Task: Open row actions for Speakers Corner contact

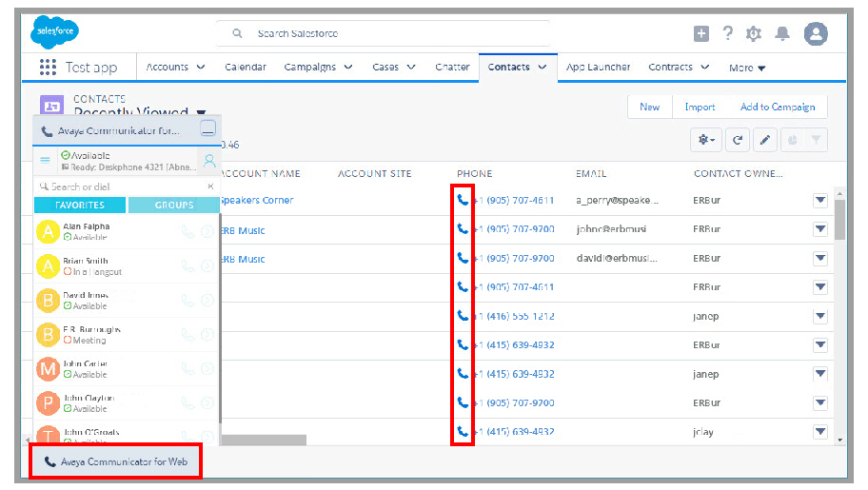Action: coord(820,200)
